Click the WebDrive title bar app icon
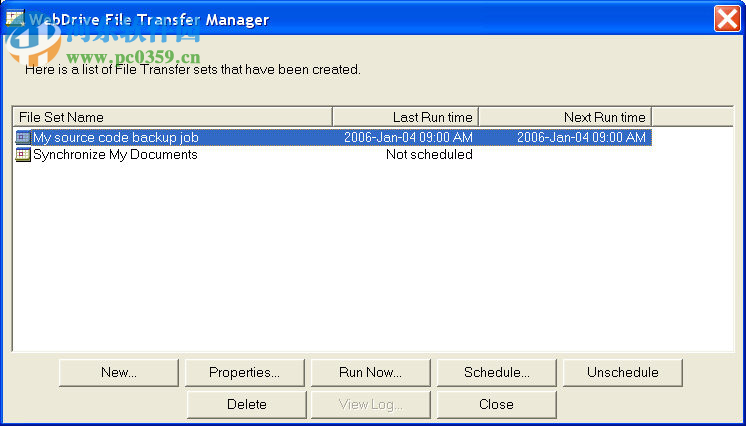 (x=14, y=18)
